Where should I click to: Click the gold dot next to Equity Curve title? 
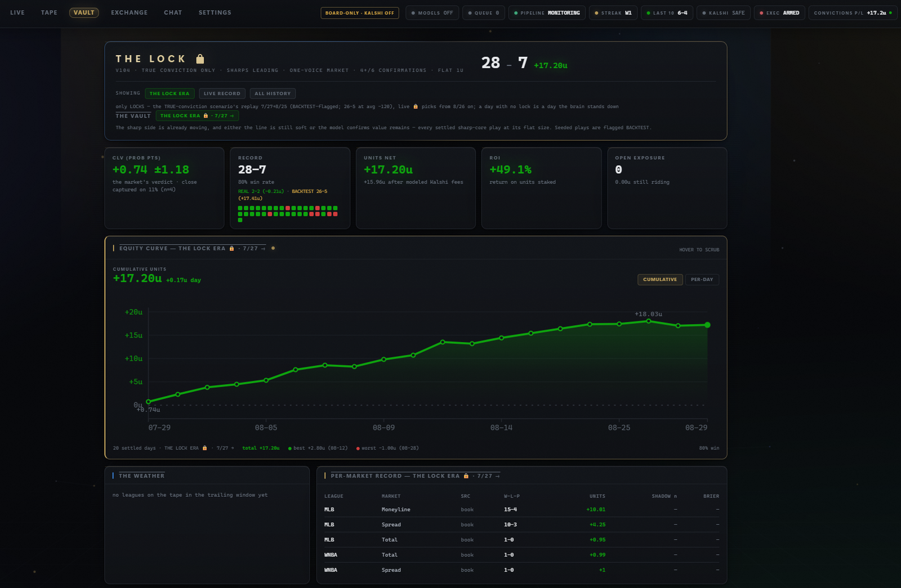(x=273, y=248)
